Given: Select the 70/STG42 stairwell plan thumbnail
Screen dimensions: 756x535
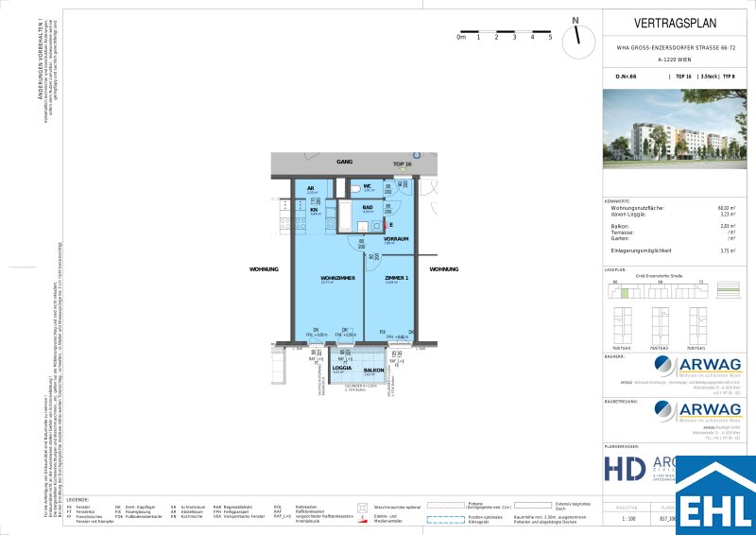Looking at the screenshot, I should [x=660, y=325].
